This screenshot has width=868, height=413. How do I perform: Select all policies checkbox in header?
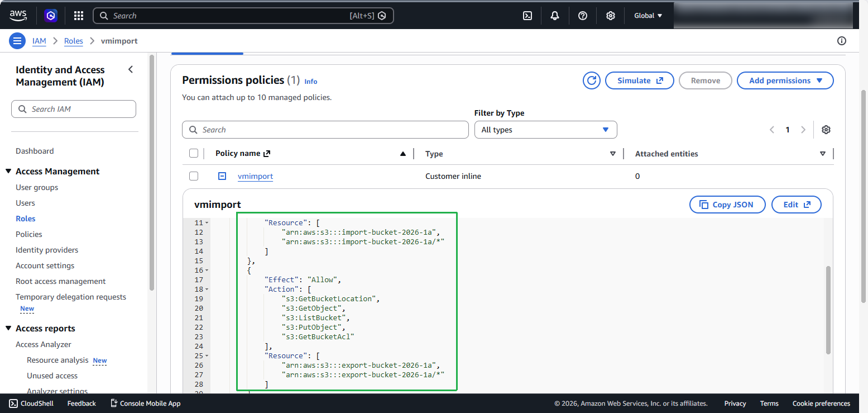point(194,154)
